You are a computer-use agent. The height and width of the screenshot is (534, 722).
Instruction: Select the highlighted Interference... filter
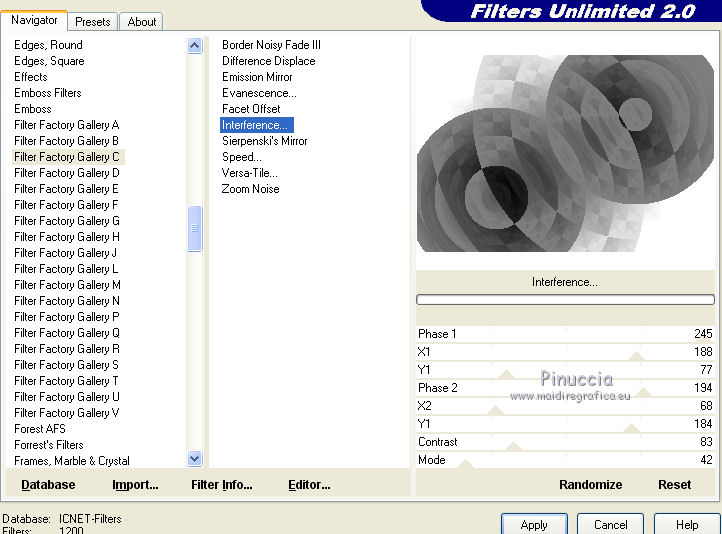pyautogui.click(x=256, y=125)
